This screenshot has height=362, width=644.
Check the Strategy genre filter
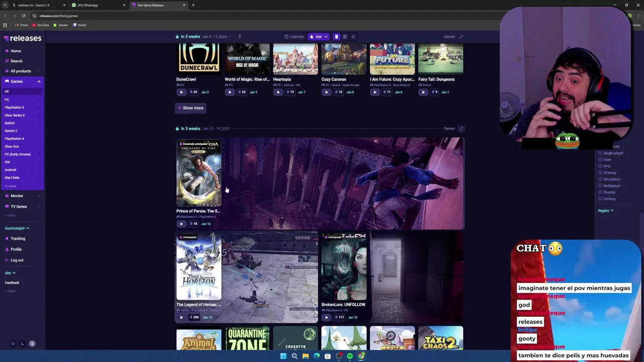(x=600, y=172)
